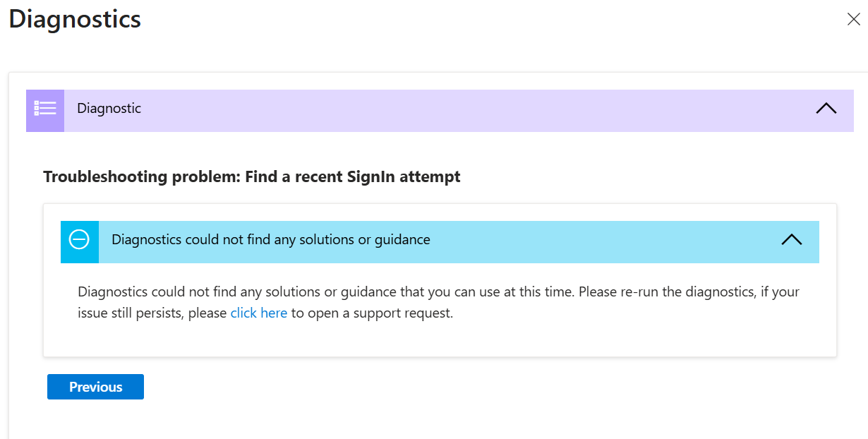Open a support request via 'click here'
This screenshot has width=868, height=439.
point(258,313)
